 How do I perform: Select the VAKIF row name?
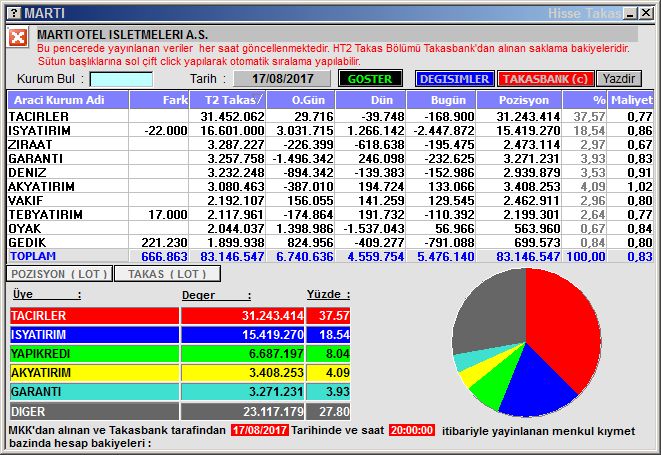26,200
